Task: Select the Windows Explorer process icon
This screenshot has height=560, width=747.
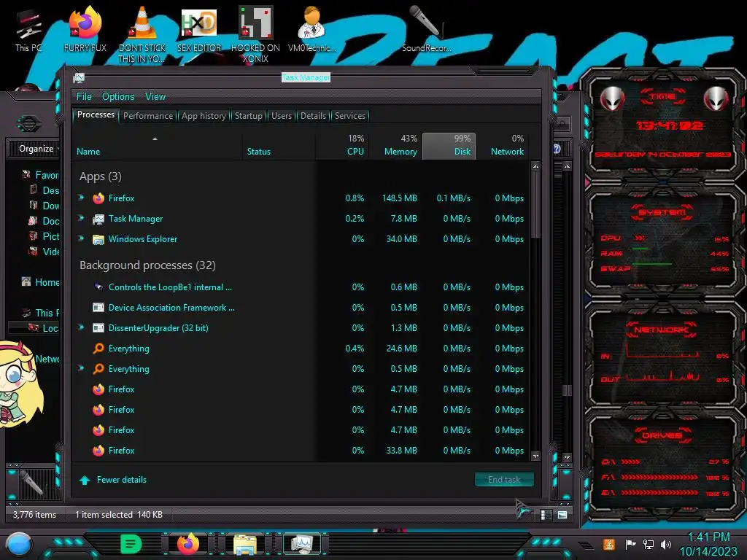Action: tap(98, 239)
